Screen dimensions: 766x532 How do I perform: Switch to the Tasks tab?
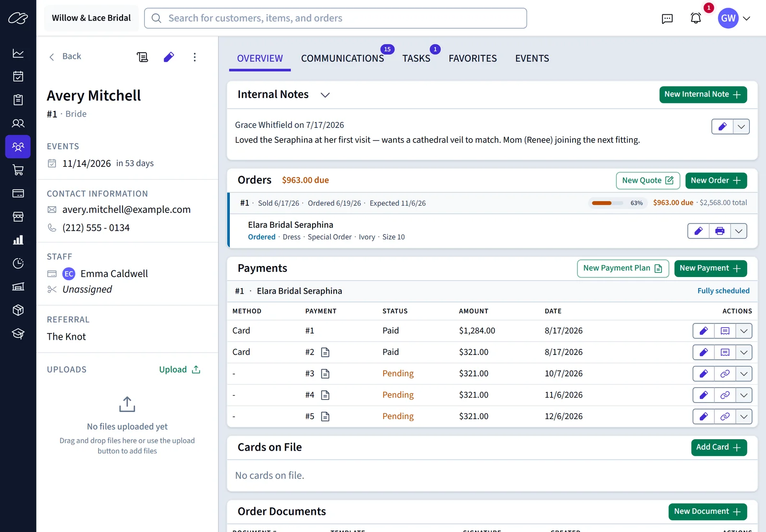point(416,58)
